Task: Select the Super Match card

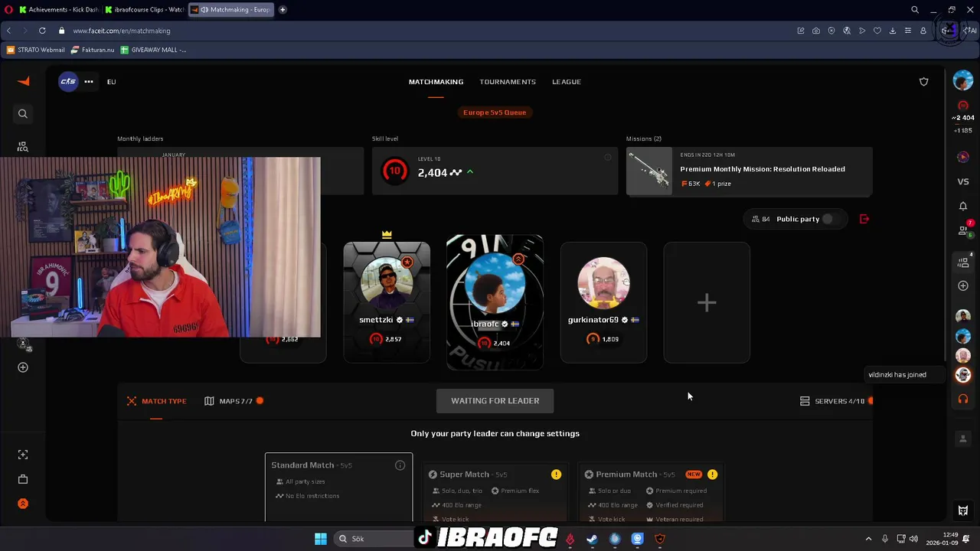Action: click(495, 492)
